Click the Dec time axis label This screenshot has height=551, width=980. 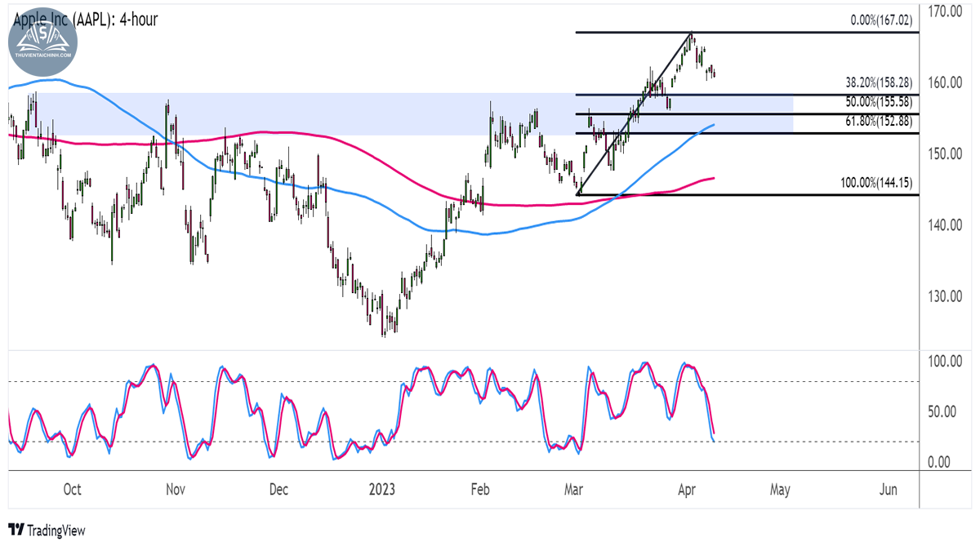point(278,490)
